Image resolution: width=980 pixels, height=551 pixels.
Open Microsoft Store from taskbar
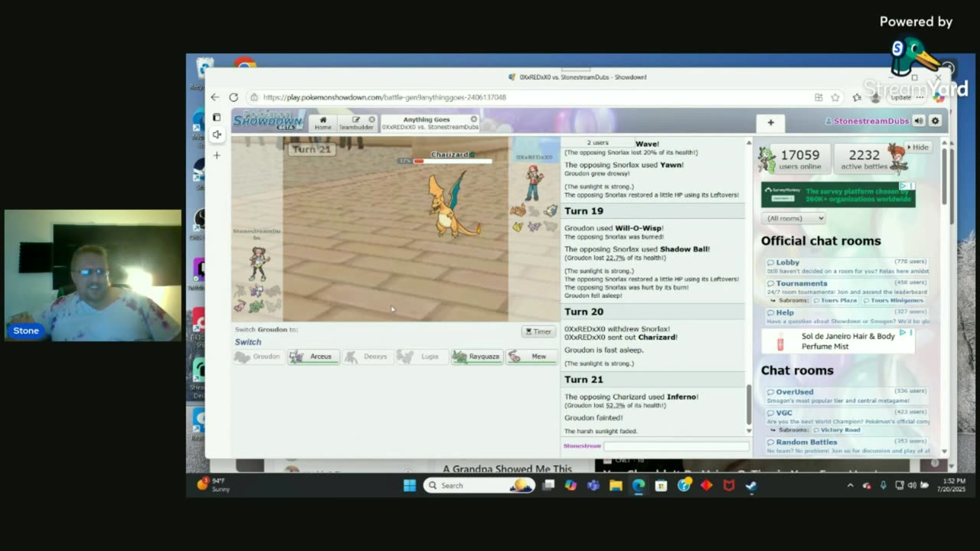[x=661, y=485]
